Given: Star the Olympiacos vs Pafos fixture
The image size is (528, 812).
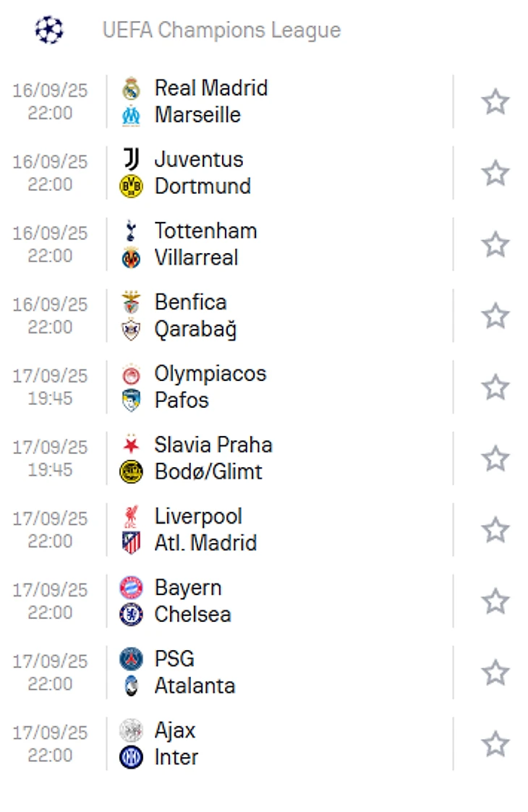Looking at the screenshot, I should point(495,387).
